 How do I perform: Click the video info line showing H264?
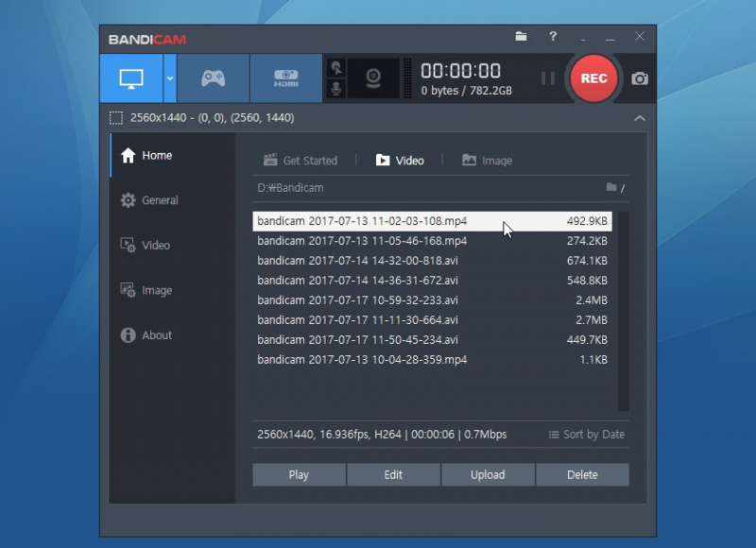[382, 435]
